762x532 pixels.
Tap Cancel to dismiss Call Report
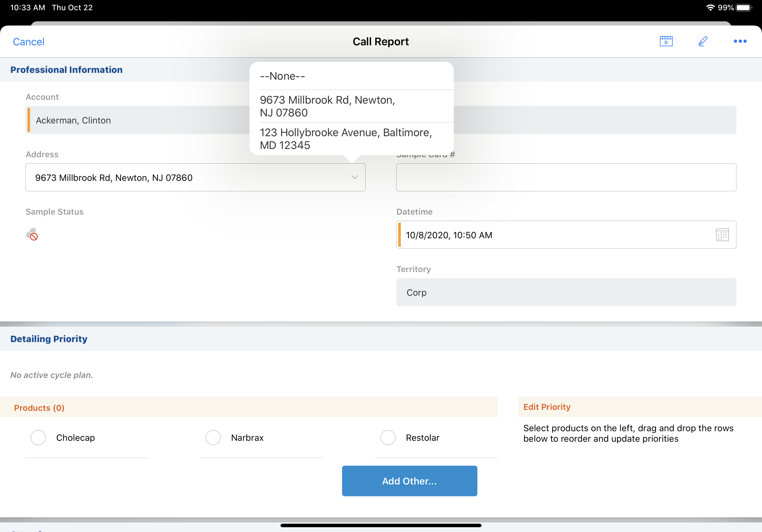tap(28, 42)
